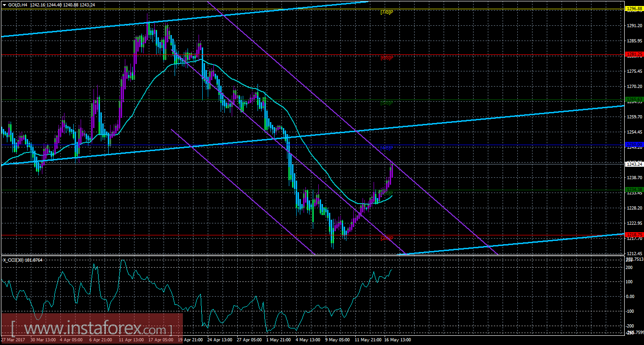Screen dimensions: 644x345
Task: Click the green 1265.63 price tag
Action: [634, 99]
